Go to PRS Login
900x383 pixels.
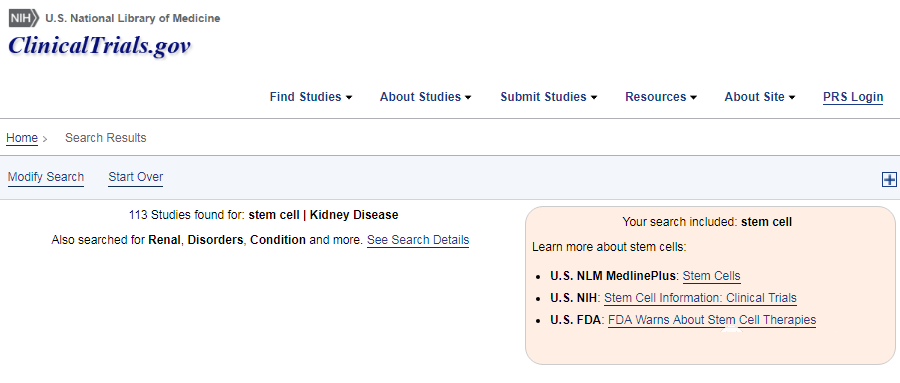[x=853, y=97]
